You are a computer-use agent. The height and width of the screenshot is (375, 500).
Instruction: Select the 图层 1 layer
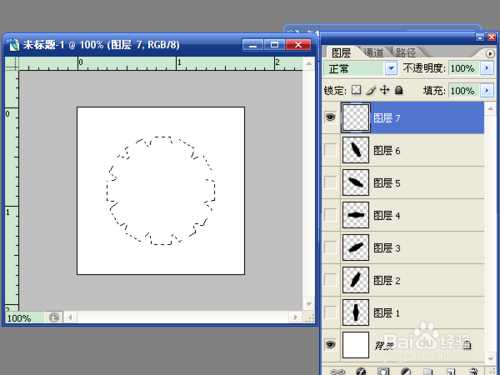coord(413,313)
